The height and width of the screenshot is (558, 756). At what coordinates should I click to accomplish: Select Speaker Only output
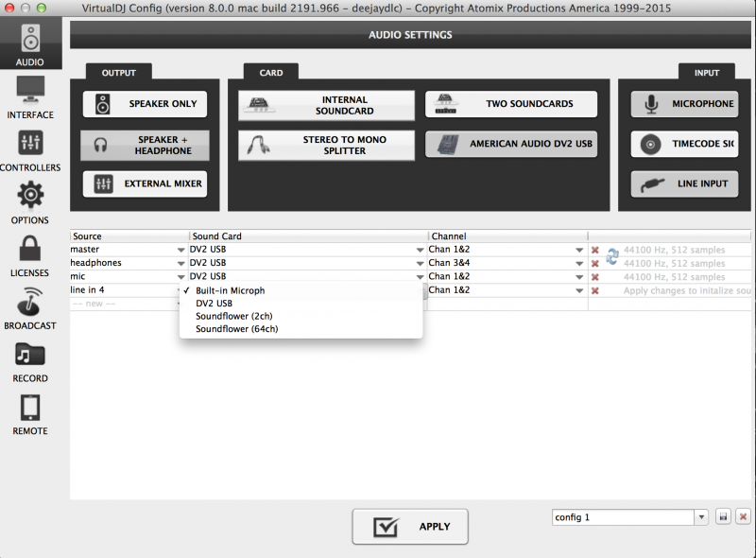click(x=145, y=104)
